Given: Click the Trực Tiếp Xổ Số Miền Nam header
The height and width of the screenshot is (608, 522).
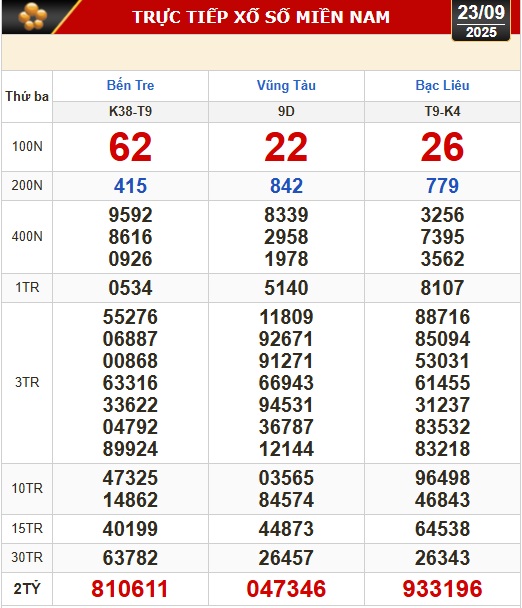Looking at the screenshot, I should pos(261,17).
